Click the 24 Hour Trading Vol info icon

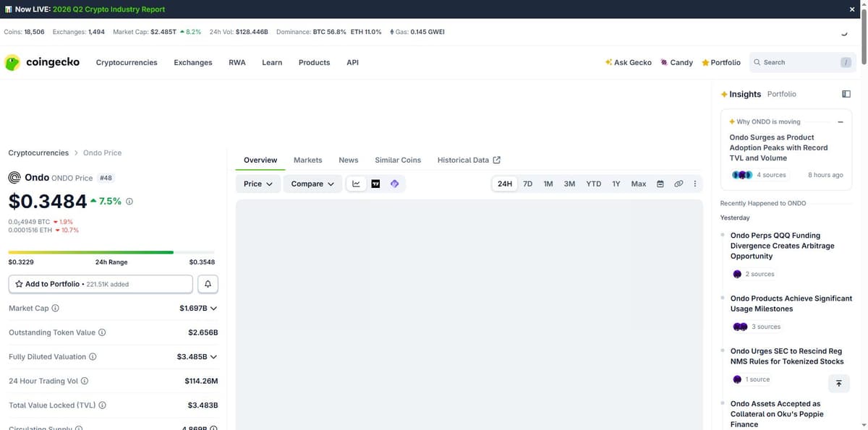click(x=85, y=381)
